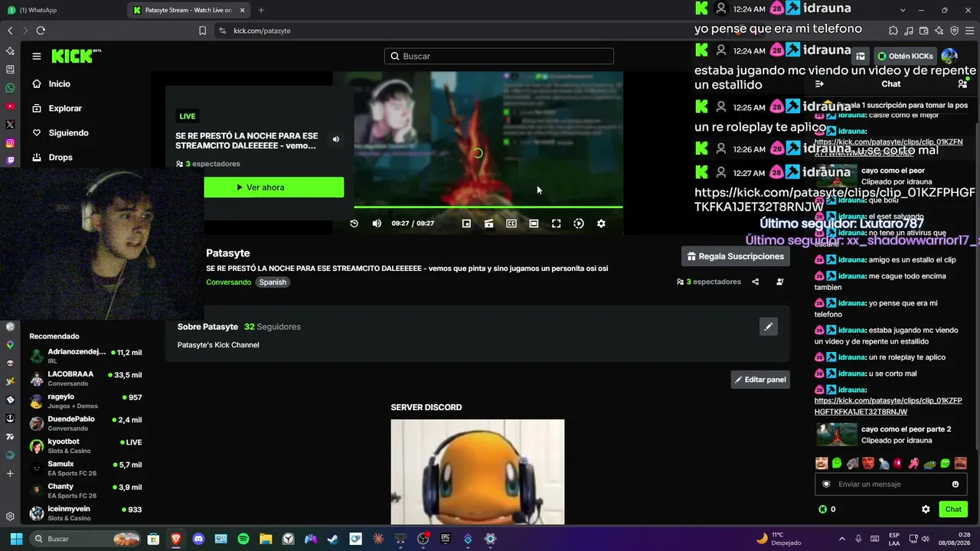Click the speaker icon on stream preview card

(335, 139)
